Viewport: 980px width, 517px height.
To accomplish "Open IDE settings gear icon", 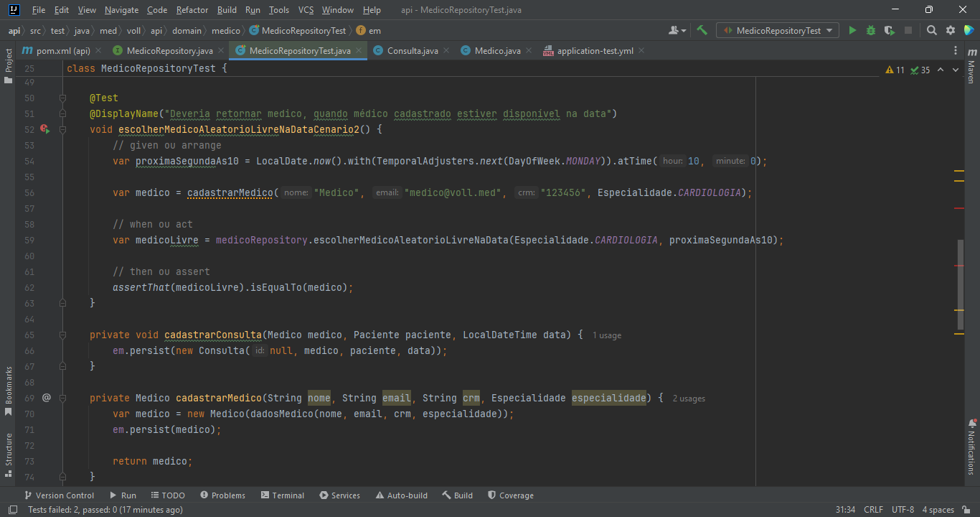I will click(951, 31).
